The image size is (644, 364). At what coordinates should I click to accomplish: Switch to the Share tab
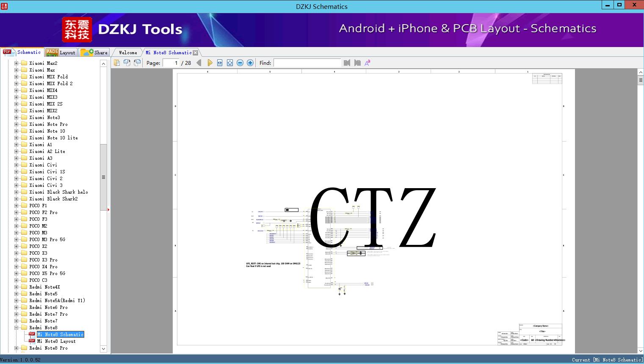pyautogui.click(x=94, y=53)
